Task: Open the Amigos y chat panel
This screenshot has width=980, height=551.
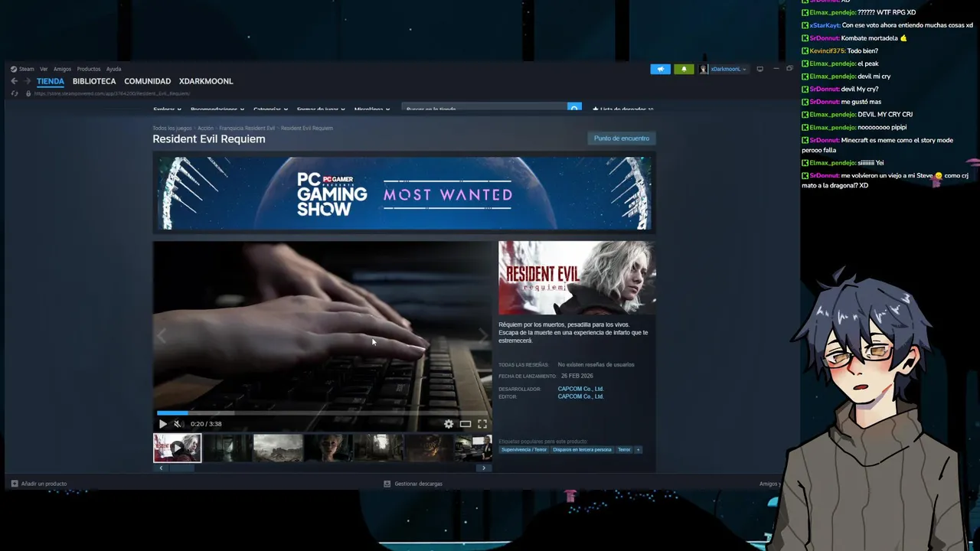Action: (x=769, y=484)
